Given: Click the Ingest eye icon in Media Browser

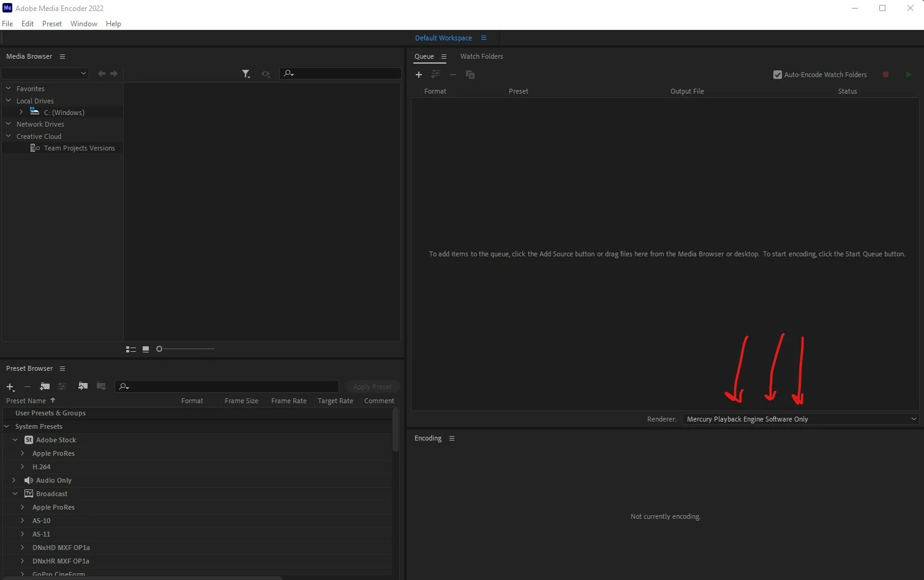Looking at the screenshot, I should pyautogui.click(x=266, y=74).
